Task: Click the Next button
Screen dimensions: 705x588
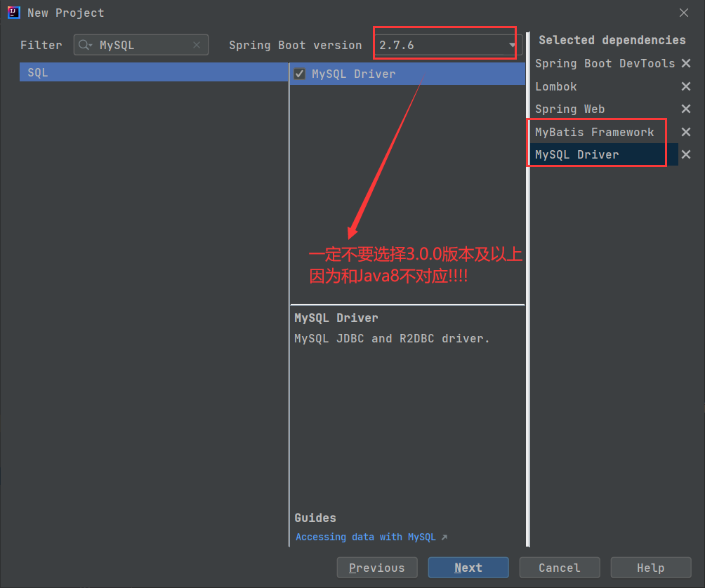Action: pyautogui.click(x=468, y=568)
